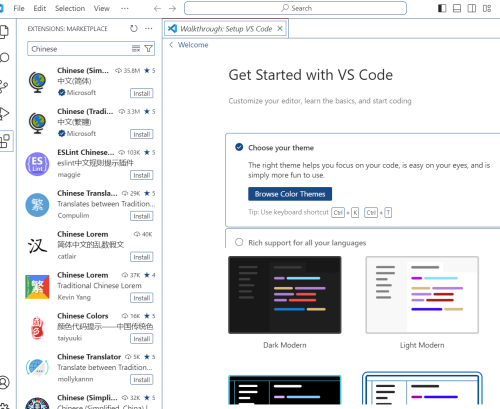The height and width of the screenshot is (409, 500).
Task: Open the Edit menu
Action: point(40,8)
